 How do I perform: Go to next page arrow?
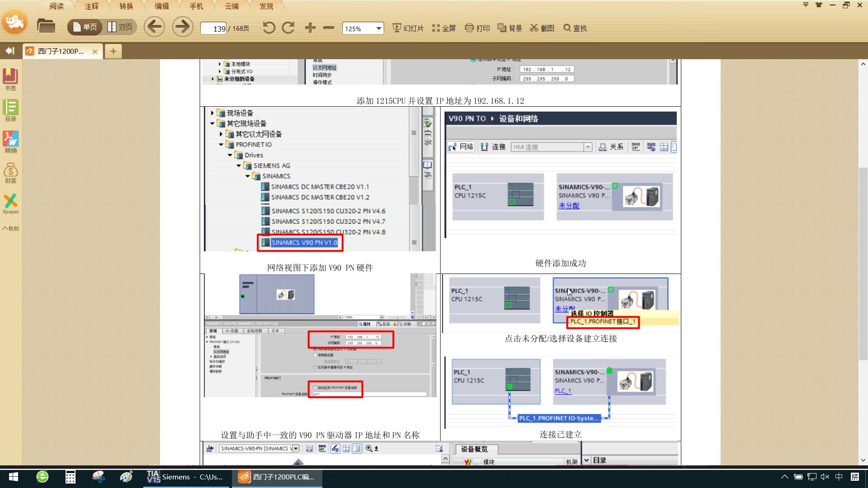click(x=183, y=27)
